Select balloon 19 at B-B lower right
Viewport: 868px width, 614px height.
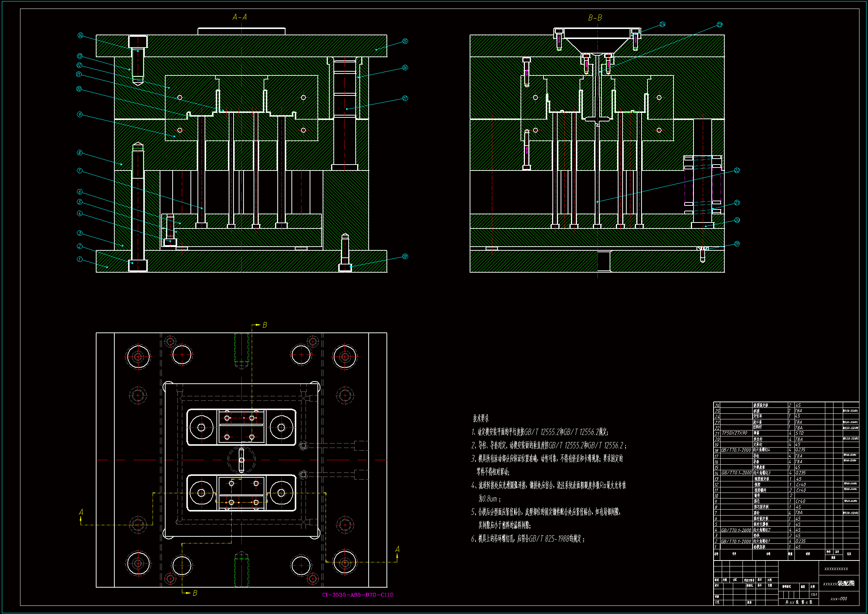point(737,244)
